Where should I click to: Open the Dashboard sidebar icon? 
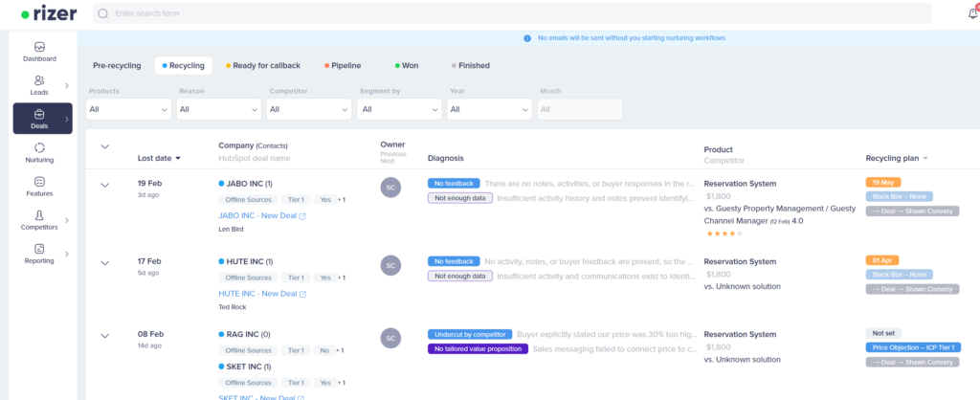(39, 47)
